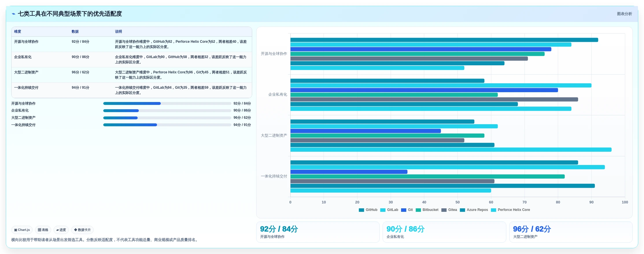
Task: Click the 100 tick on the x-axis
Action: coord(625,202)
